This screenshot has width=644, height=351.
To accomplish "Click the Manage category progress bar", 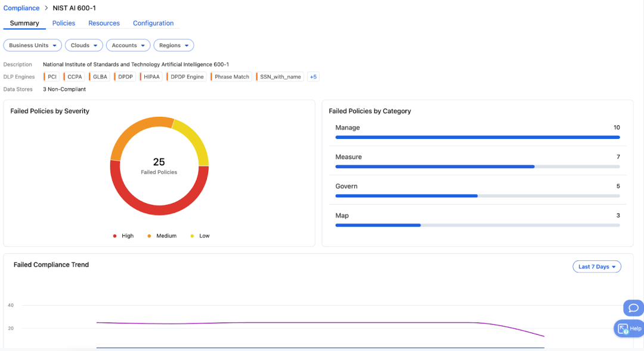I will 477,137.
